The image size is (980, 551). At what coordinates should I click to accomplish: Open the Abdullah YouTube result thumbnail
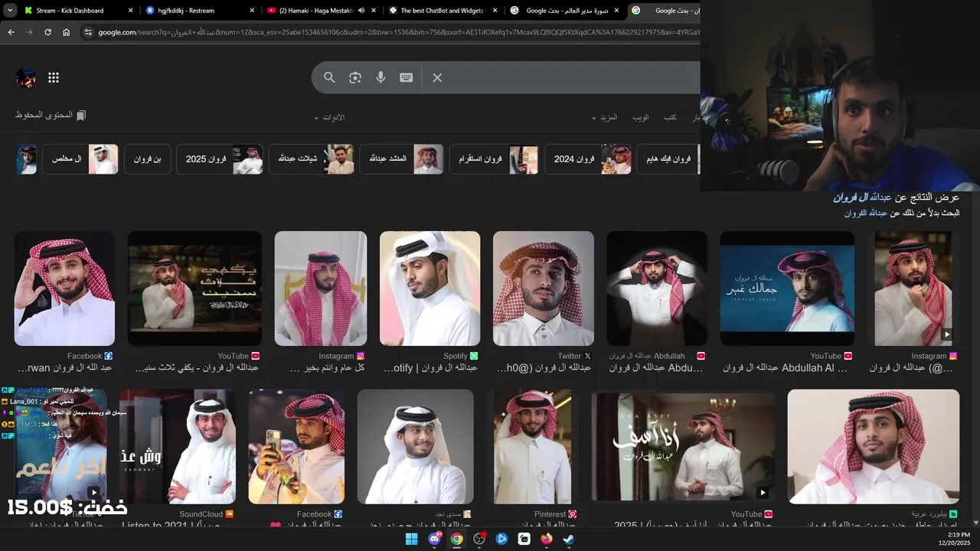click(657, 289)
